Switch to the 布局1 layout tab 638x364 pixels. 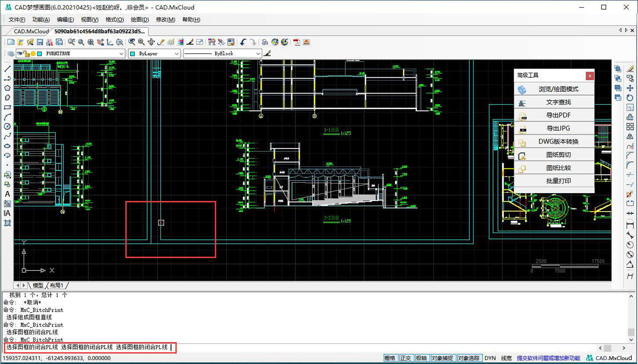click(x=56, y=285)
